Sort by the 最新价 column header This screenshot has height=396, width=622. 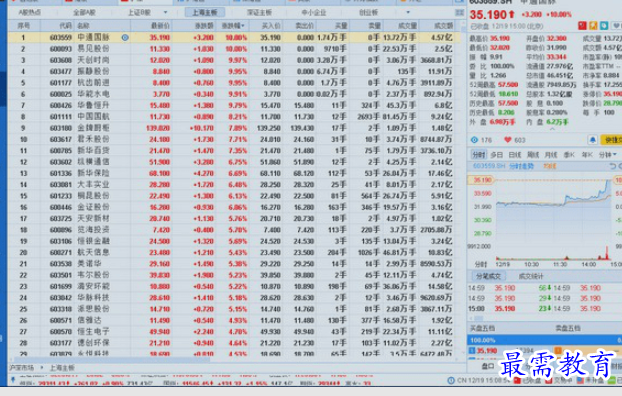tap(160, 26)
